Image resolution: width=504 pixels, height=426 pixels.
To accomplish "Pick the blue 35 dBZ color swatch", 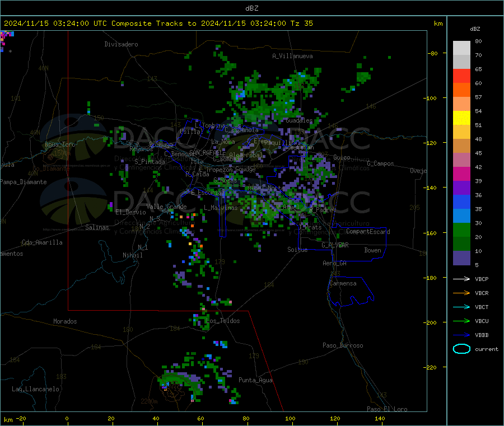I will (461, 202).
